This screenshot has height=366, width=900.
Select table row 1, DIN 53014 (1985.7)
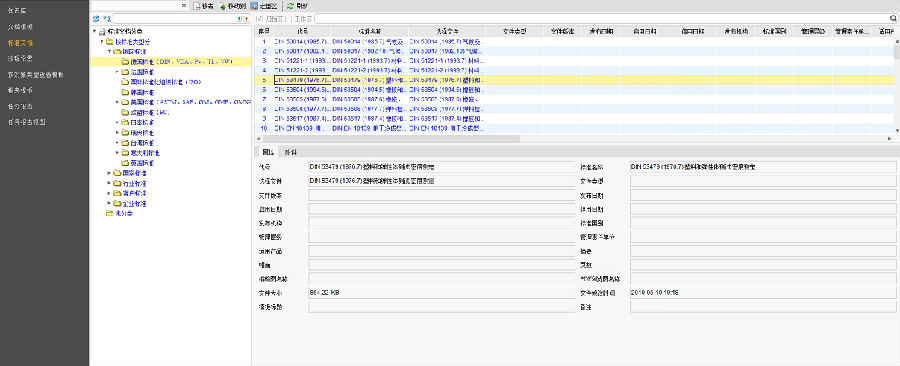tap(573, 42)
